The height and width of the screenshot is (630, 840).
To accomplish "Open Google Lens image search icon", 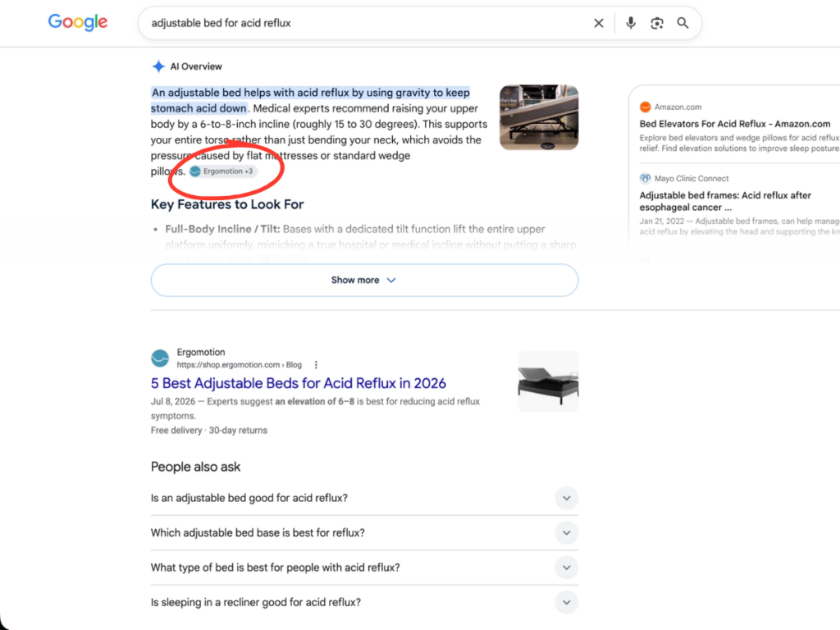I will pyautogui.click(x=657, y=23).
